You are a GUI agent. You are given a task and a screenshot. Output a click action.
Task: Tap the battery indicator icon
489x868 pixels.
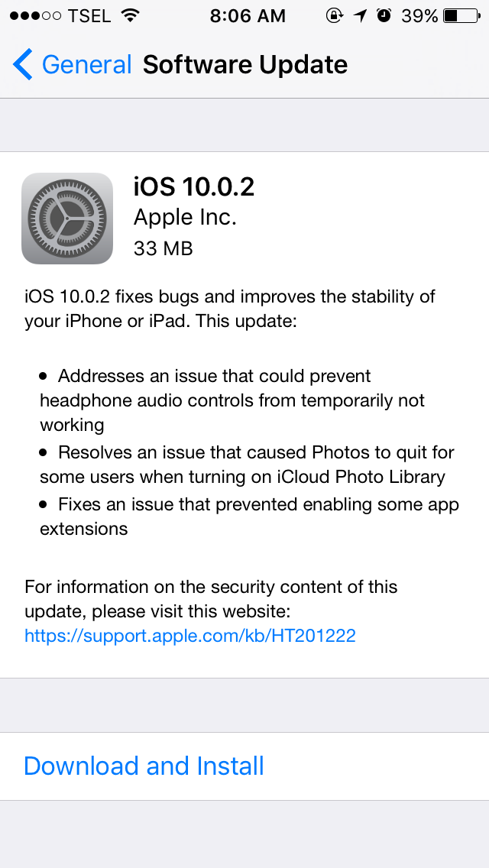[x=461, y=16]
